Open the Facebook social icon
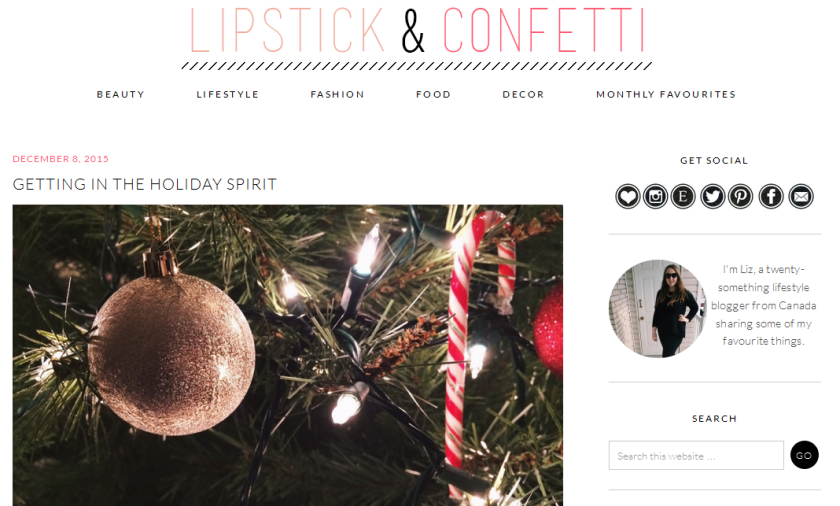The image size is (840, 506). [771, 197]
